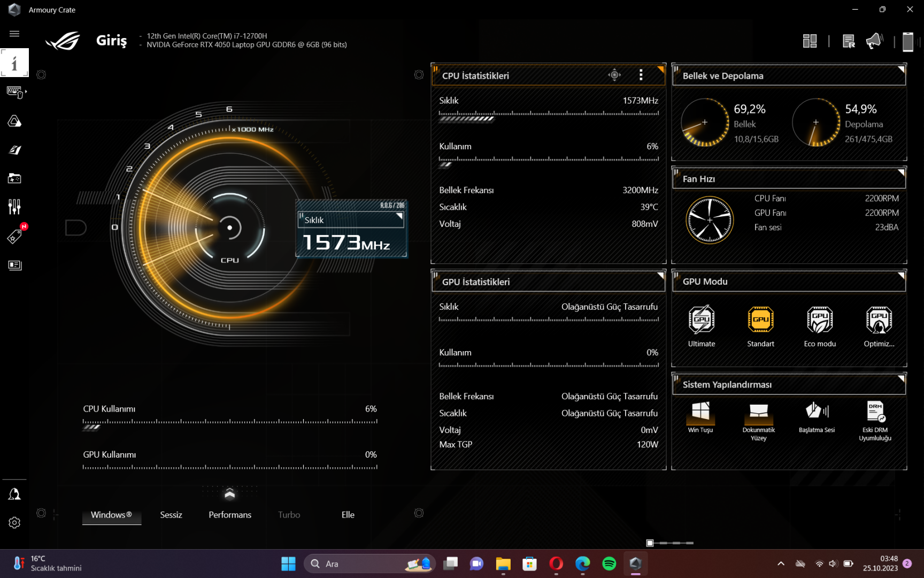Switch to Performans operating mode
924x578 pixels.
tap(230, 515)
